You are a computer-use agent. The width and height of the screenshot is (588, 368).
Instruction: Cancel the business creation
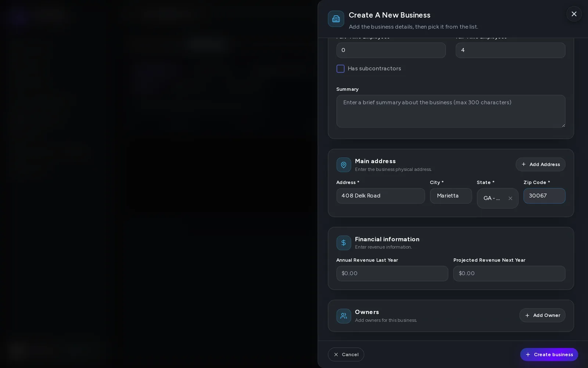(346, 354)
